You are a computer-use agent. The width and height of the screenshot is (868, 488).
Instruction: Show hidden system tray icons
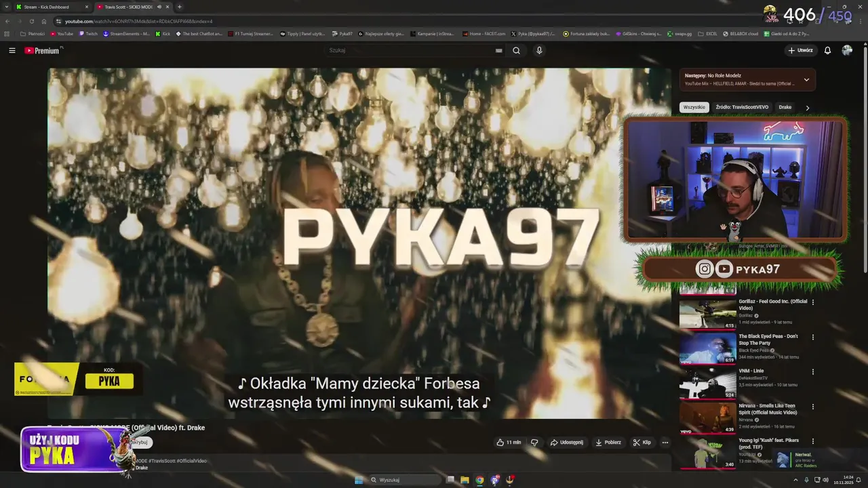pyautogui.click(x=796, y=480)
